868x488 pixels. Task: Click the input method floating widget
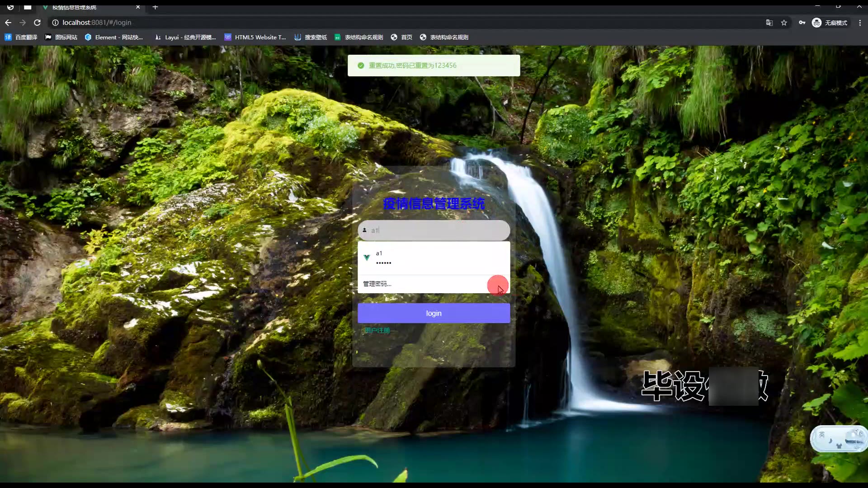point(839,438)
